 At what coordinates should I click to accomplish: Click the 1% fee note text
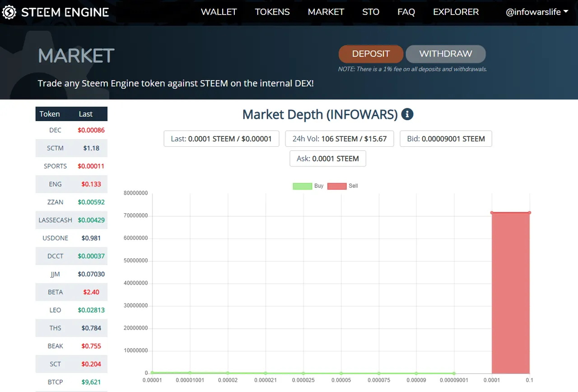click(x=412, y=69)
